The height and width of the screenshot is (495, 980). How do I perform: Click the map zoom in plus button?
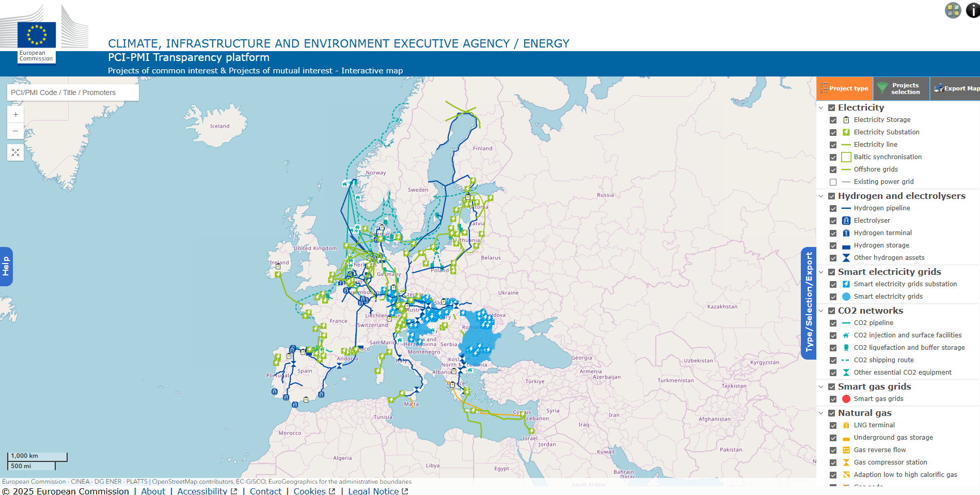click(x=15, y=115)
